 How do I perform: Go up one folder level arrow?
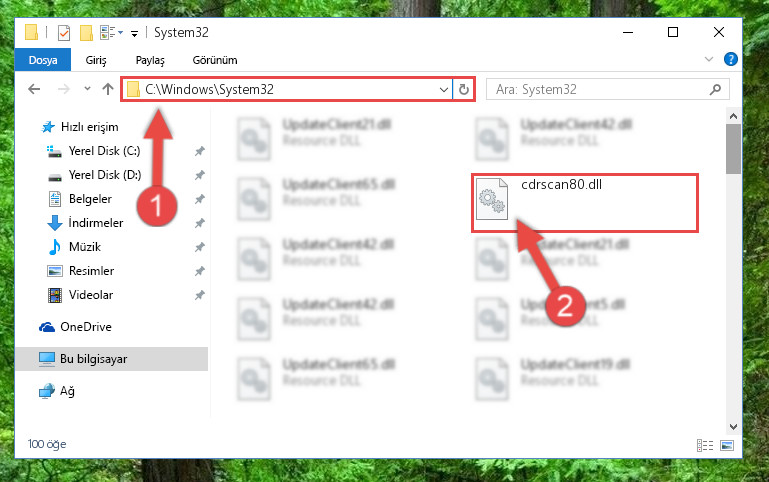coord(108,89)
